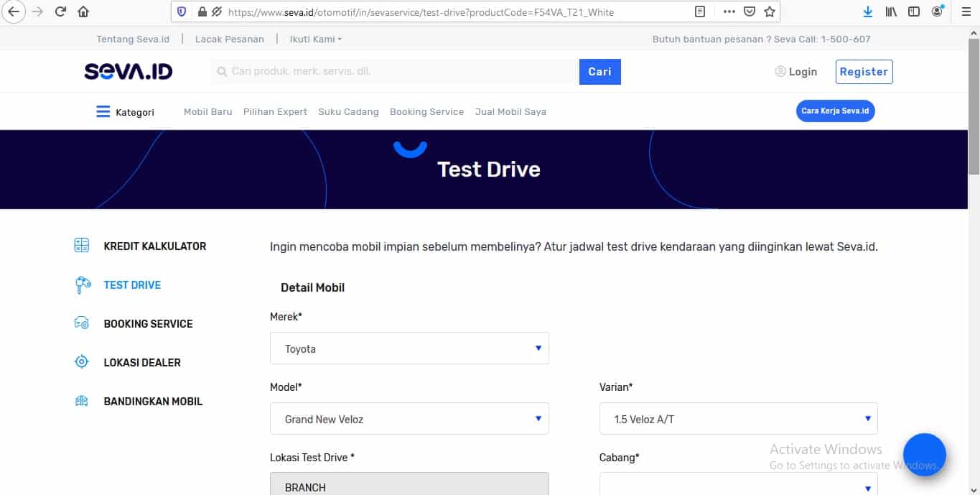Open the Varian 1.5 Veloz A/T dropdown

click(x=738, y=419)
